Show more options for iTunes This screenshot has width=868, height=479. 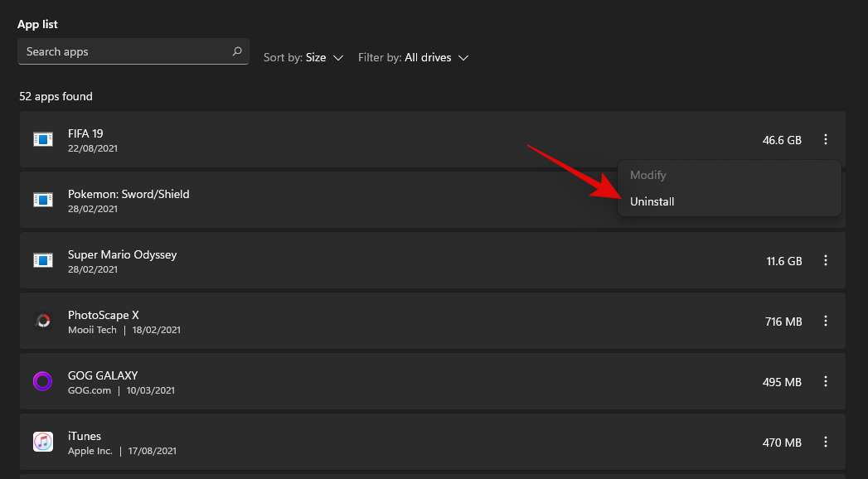pyautogui.click(x=825, y=443)
